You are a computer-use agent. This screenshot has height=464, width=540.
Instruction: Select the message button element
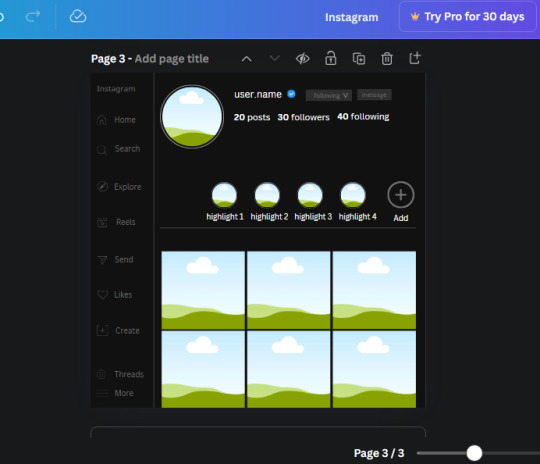374,95
